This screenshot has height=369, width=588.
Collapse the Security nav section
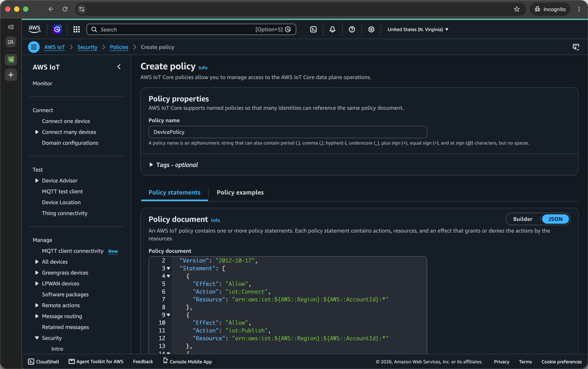point(37,338)
